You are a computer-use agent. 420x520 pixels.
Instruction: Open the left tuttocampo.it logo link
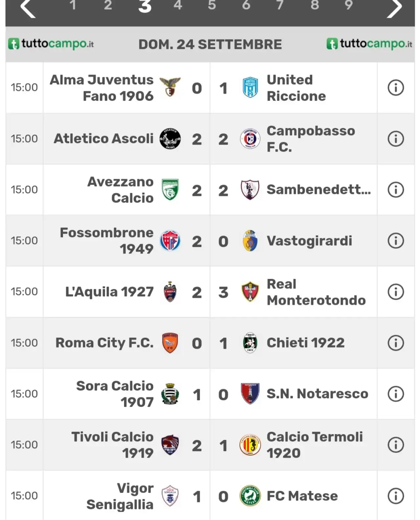point(51,44)
